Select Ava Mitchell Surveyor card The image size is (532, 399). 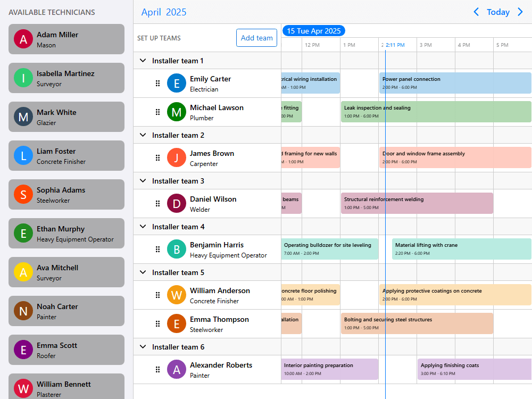point(66,272)
